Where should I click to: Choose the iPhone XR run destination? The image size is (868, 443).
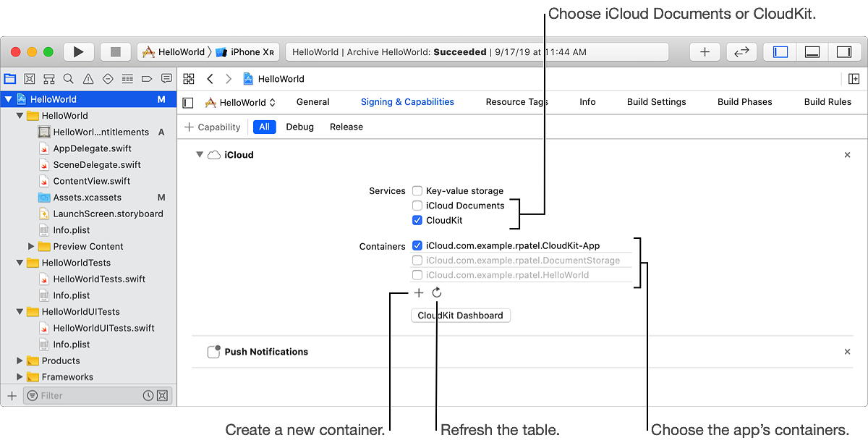[246, 52]
